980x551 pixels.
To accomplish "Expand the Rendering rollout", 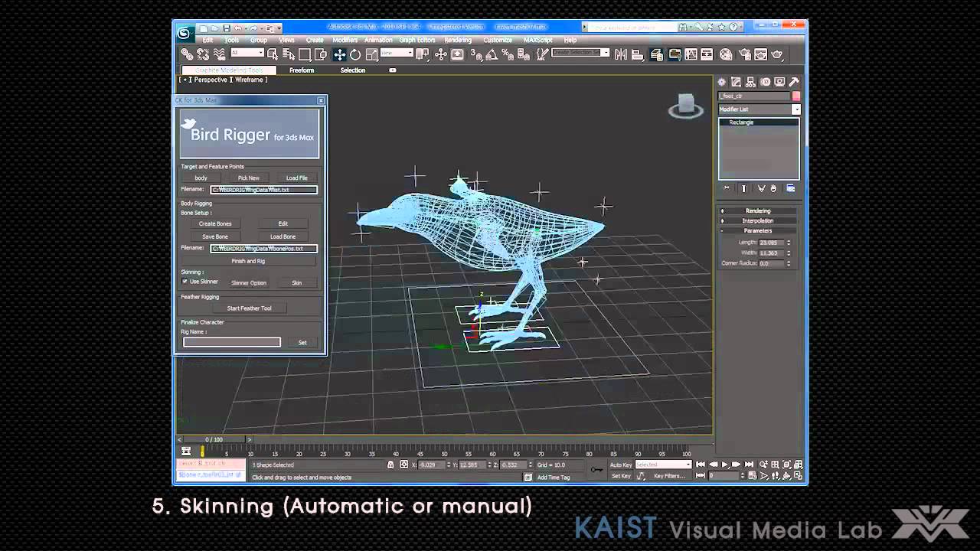I will [x=758, y=210].
